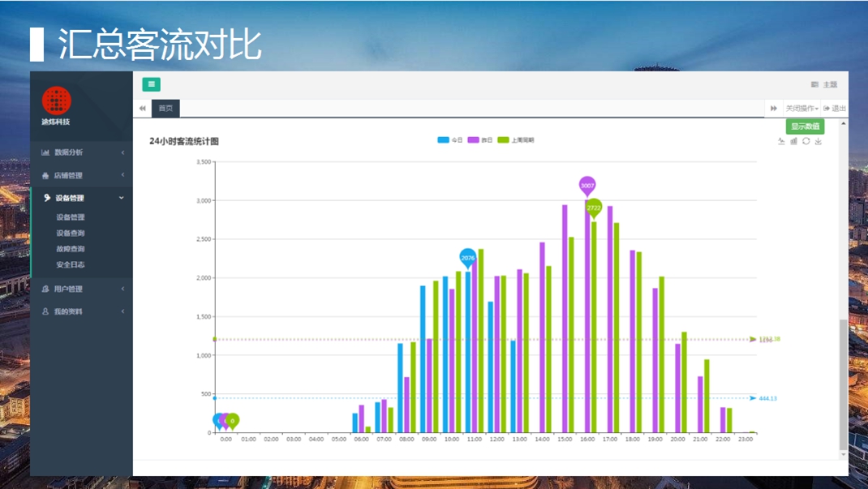This screenshot has width=868, height=489.
Task: Click the green hamburger sidebar toggle
Action: (151, 84)
